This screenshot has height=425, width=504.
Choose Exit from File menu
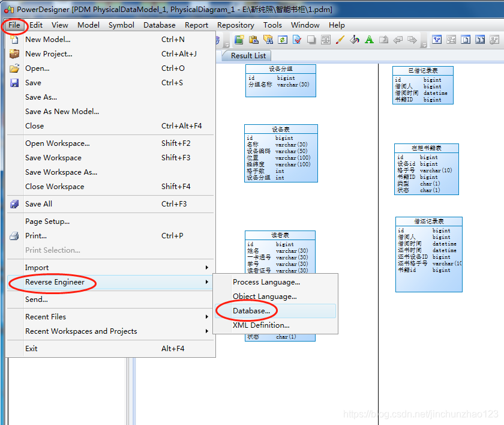point(110,349)
